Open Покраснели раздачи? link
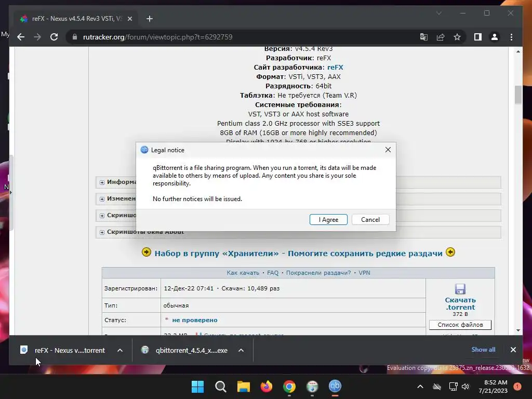Viewport: 532px width, 399px height. click(318, 273)
